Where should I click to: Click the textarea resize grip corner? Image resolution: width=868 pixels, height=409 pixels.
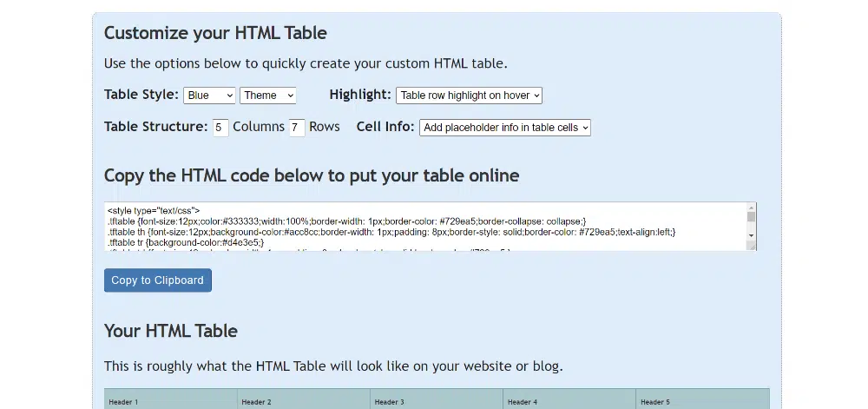753,247
